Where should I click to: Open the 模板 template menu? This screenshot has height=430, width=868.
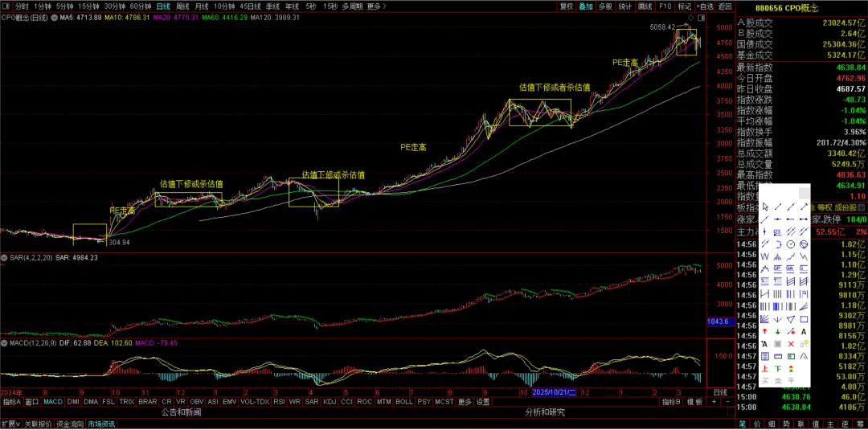(x=694, y=402)
